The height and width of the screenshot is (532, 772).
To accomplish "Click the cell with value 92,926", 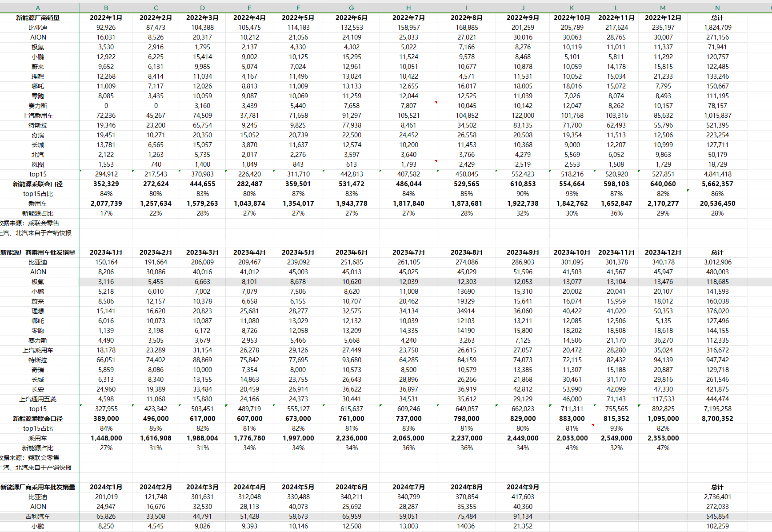I will coord(106,28).
